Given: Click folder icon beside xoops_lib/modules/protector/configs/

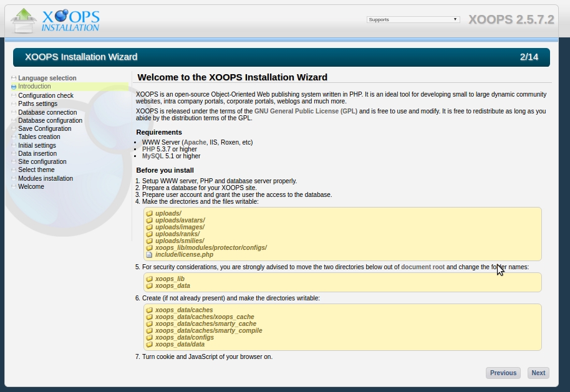Looking at the screenshot, I should pyautogui.click(x=149, y=248).
